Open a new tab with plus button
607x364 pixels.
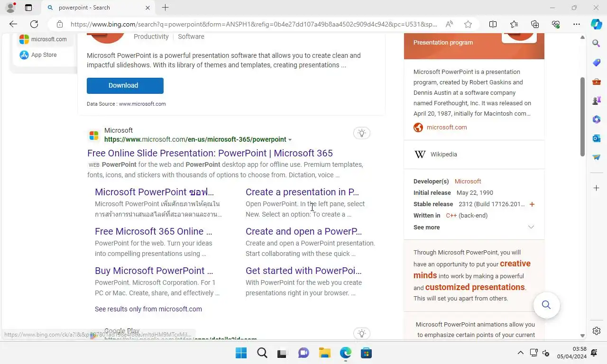point(165,8)
